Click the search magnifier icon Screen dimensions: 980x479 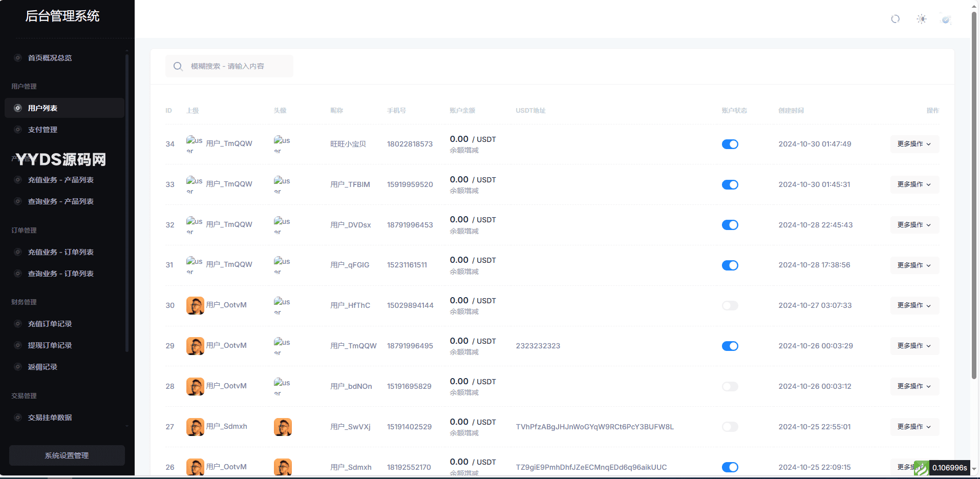click(x=178, y=66)
